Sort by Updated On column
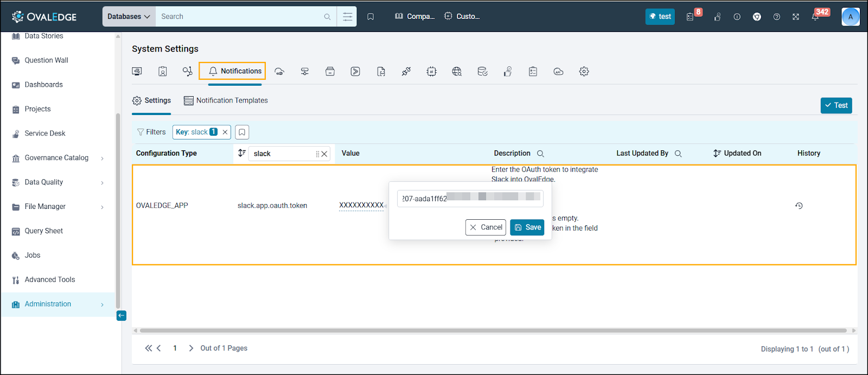This screenshot has width=868, height=375. (717, 154)
